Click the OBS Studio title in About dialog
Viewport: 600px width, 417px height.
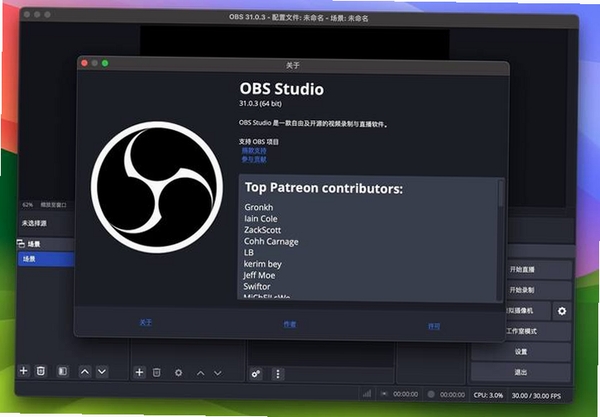point(282,89)
